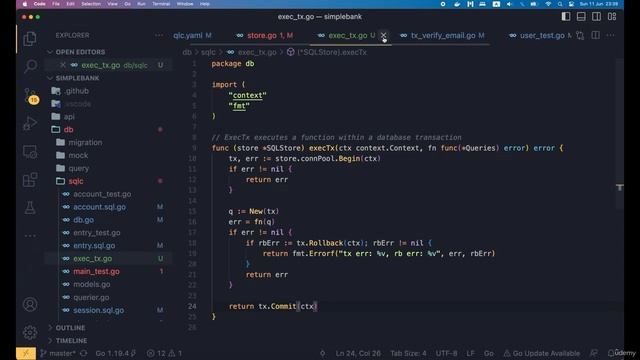Change LF end of line sequence
This screenshot has width=640, height=360.
(471, 353)
